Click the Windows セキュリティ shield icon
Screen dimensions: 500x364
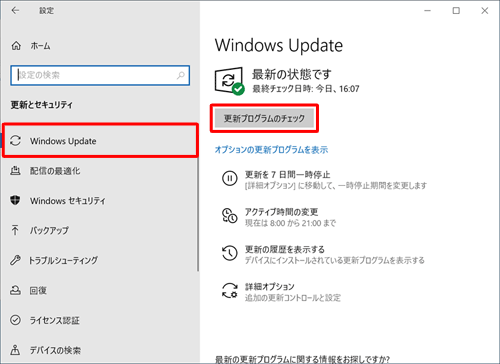pyautogui.click(x=15, y=200)
